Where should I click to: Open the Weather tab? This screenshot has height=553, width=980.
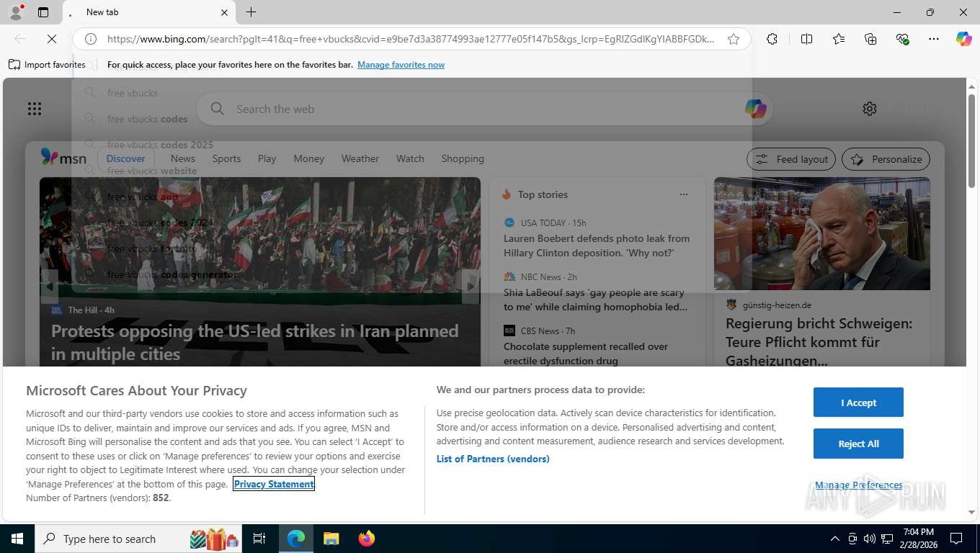click(x=360, y=158)
